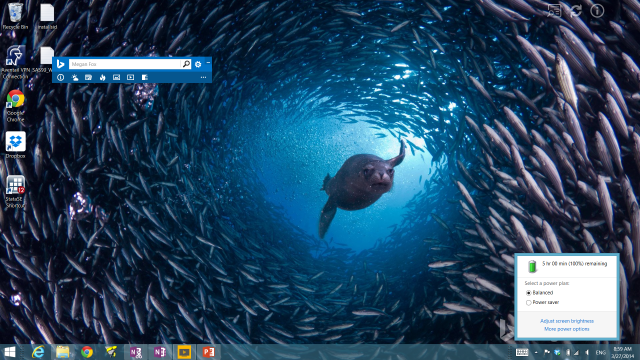Select the Google Chrome desktop shortcut
The image size is (640, 360).
click(16, 106)
